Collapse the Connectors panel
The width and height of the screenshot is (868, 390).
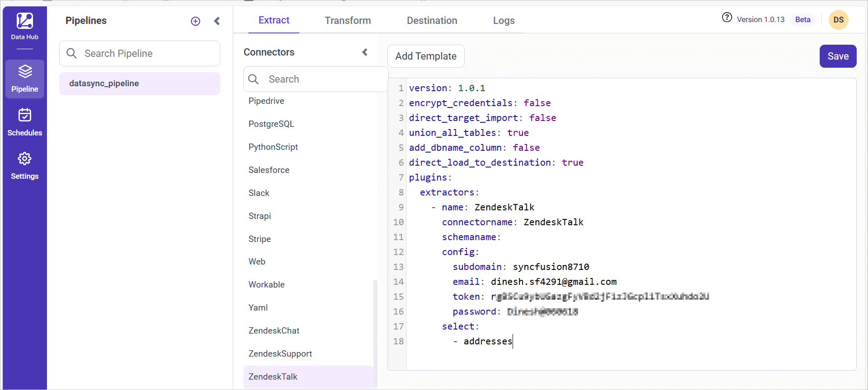365,52
